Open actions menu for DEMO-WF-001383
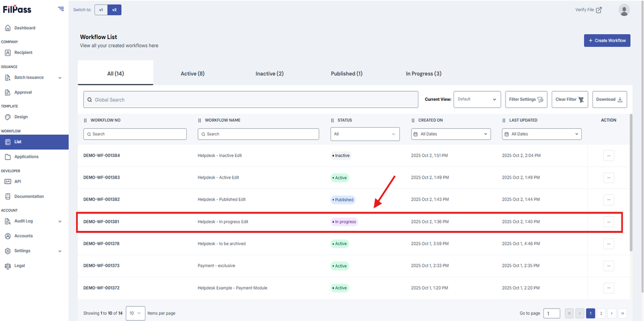Viewport: 644px width, 321px height. [x=608, y=178]
